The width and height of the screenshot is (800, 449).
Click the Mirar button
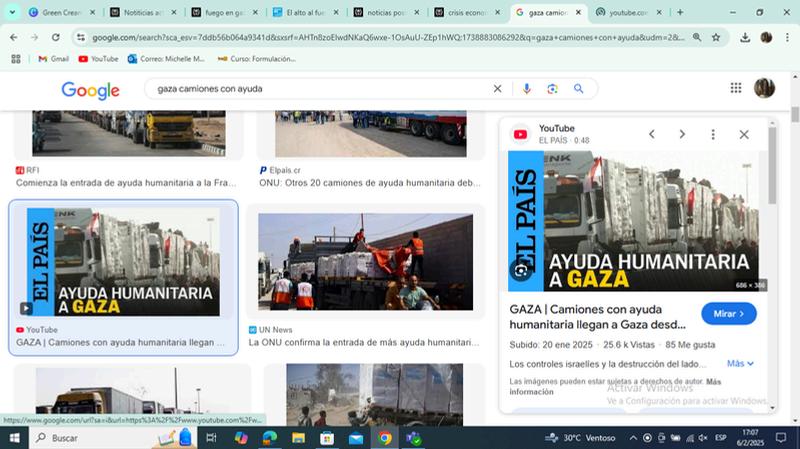[x=729, y=314]
